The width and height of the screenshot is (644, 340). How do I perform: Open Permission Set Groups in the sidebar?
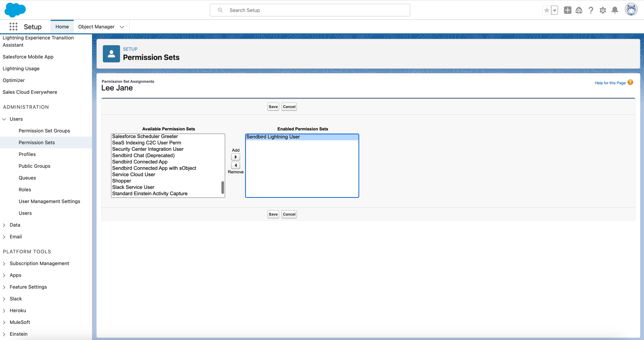point(44,131)
